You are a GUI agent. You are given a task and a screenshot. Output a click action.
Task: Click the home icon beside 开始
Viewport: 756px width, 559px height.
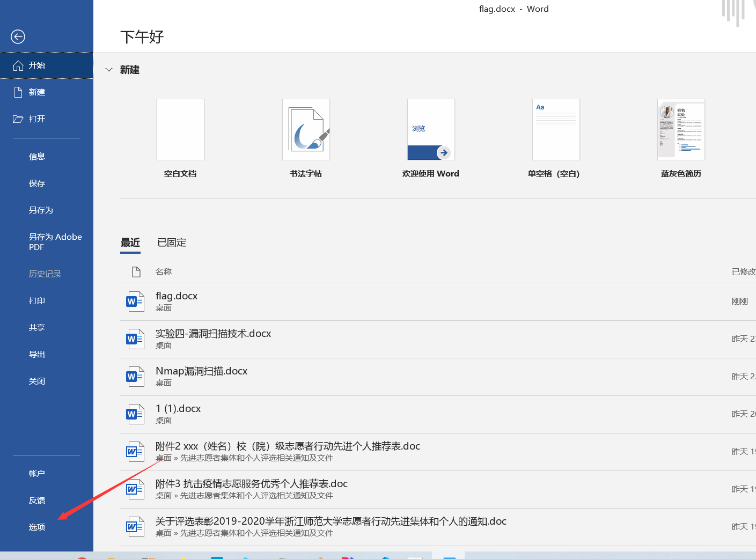[x=18, y=65]
